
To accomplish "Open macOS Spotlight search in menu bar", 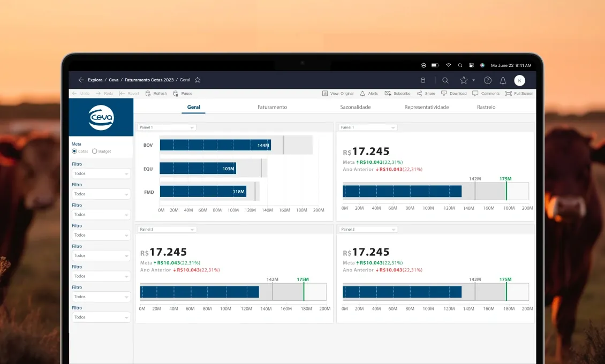I will click(x=460, y=65).
